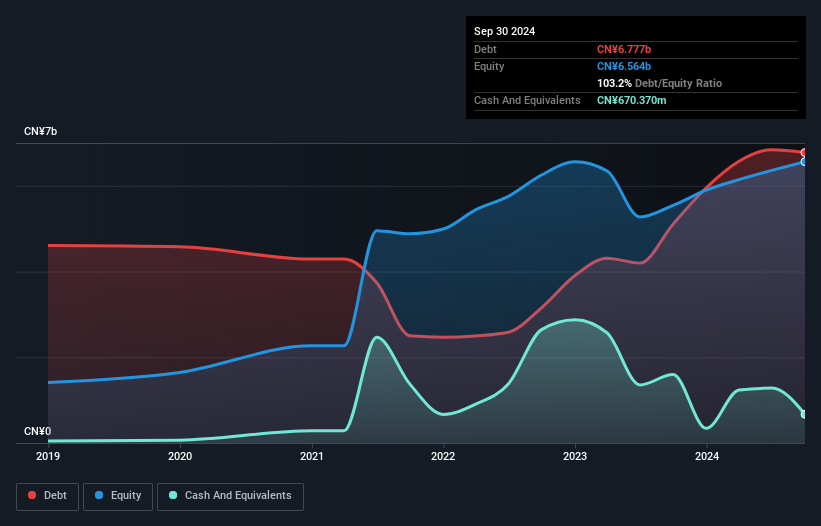
Task: Click the Equity row label in tooltip
Action: (489, 66)
